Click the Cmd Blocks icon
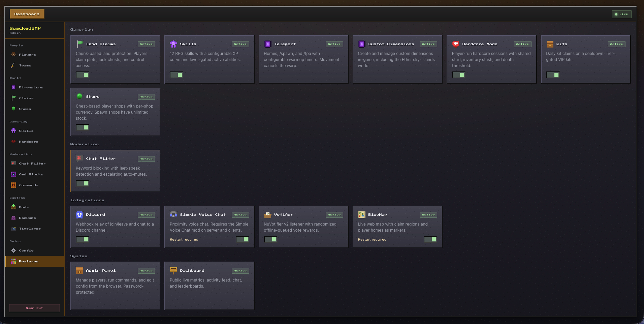Viewport: 644px width, 324px height. pyautogui.click(x=13, y=174)
